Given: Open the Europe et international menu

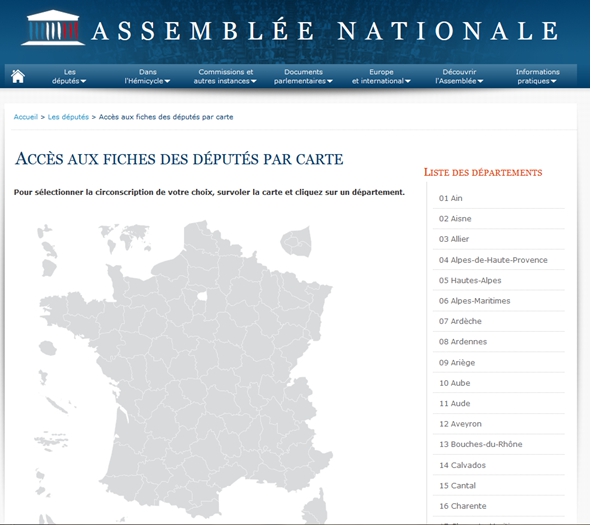Looking at the screenshot, I should (381, 76).
